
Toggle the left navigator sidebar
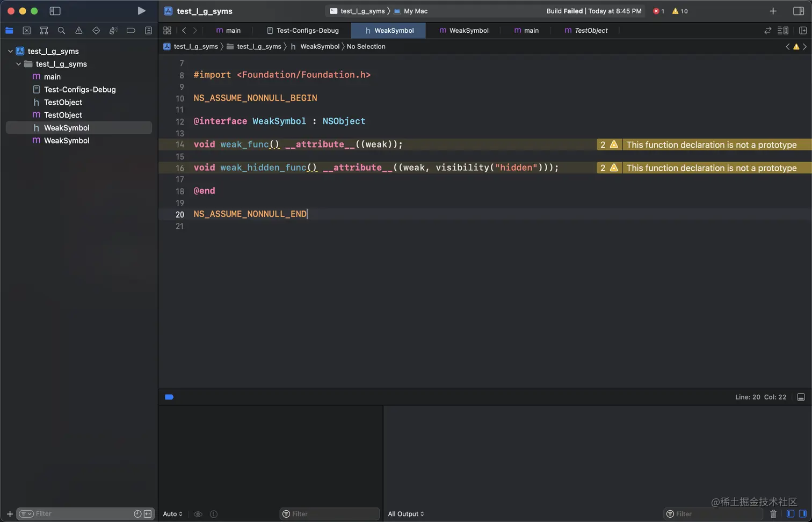55,11
